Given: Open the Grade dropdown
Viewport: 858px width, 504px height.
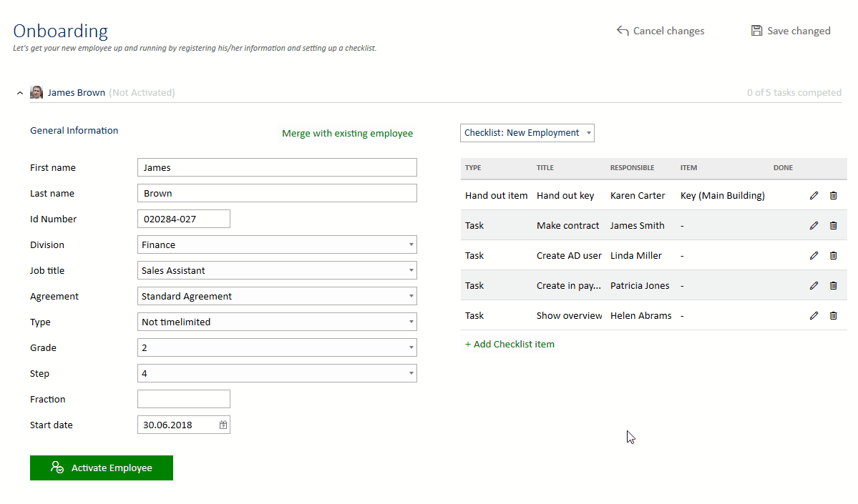Looking at the screenshot, I should click(x=277, y=347).
